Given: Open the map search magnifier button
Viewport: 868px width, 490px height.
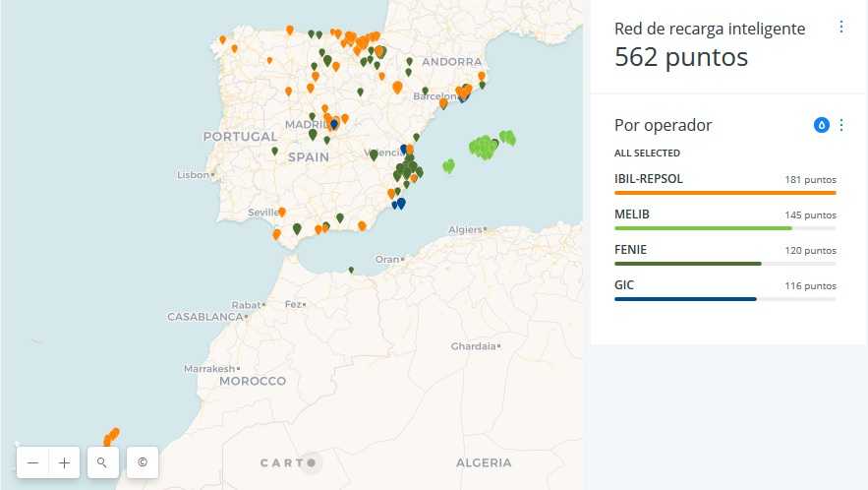Looking at the screenshot, I should (x=102, y=462).
